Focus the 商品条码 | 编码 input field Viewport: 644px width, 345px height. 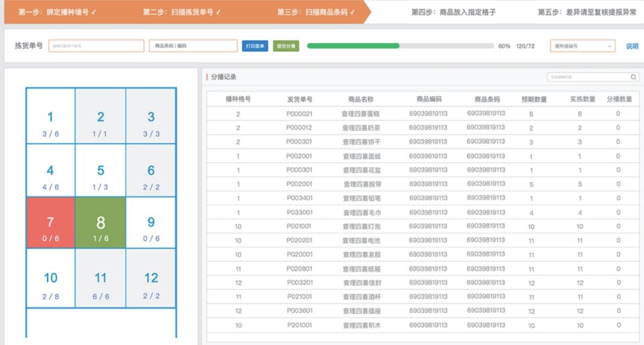pyautogui.click(x=193, y=46)
